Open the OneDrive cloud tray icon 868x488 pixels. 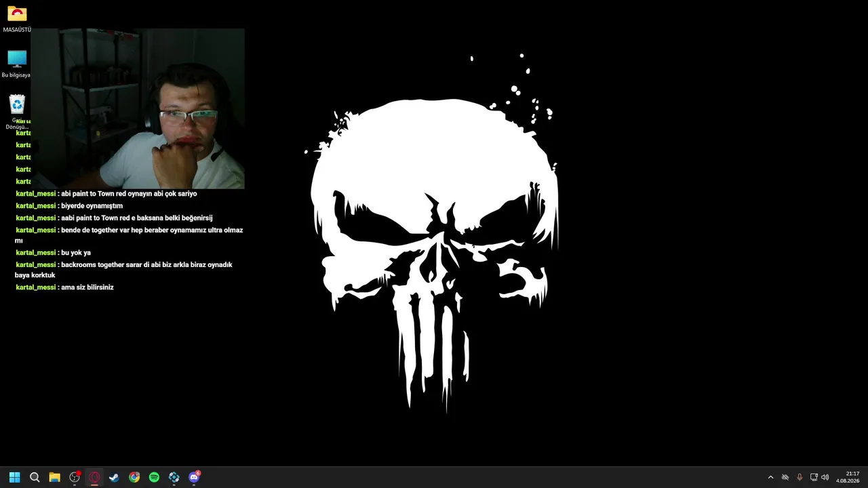coord(785,477)
